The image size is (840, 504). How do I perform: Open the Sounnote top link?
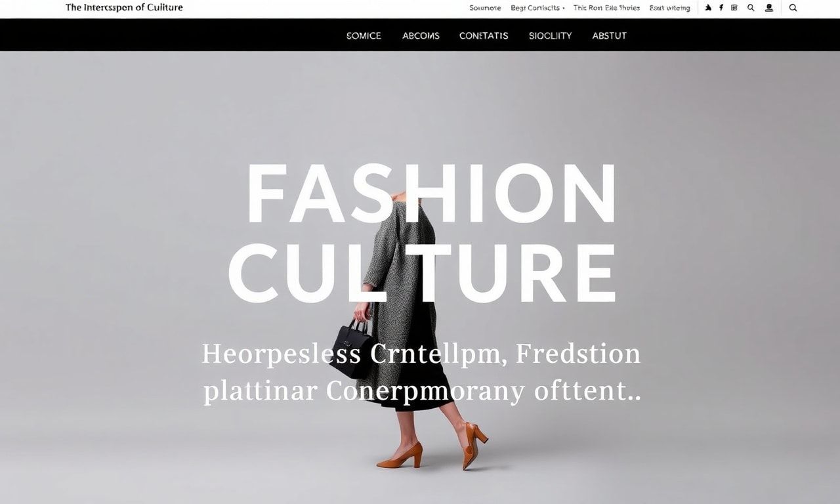tap(485, 8)
